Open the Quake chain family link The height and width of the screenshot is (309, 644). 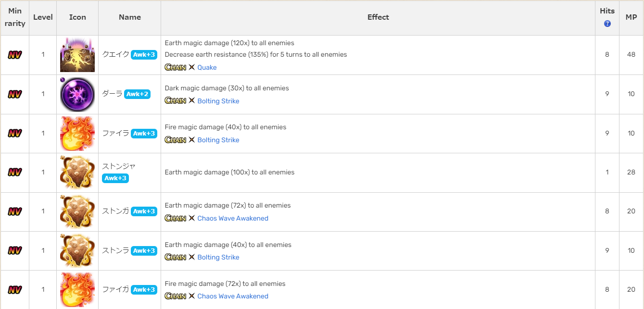point(207,67)
